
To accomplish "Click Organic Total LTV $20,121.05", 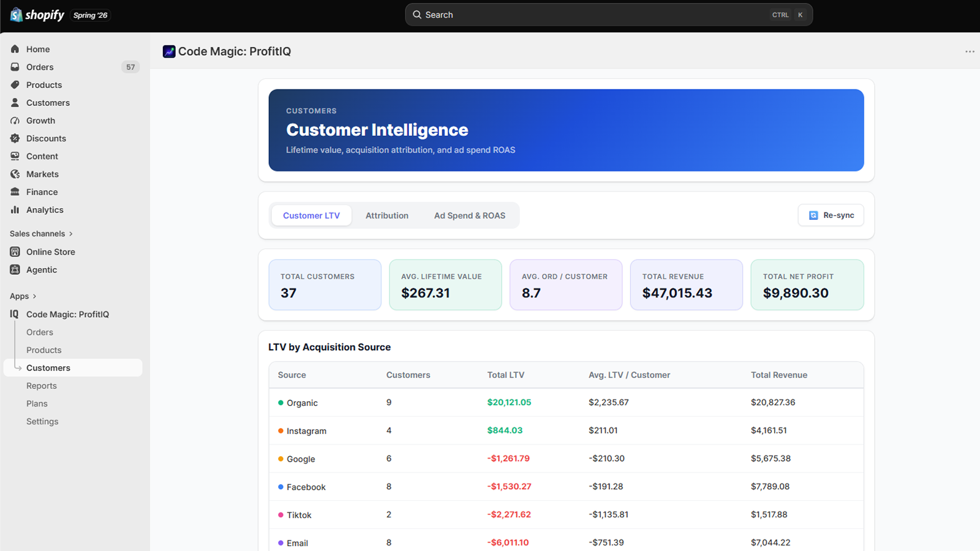I will coord(509,402).
